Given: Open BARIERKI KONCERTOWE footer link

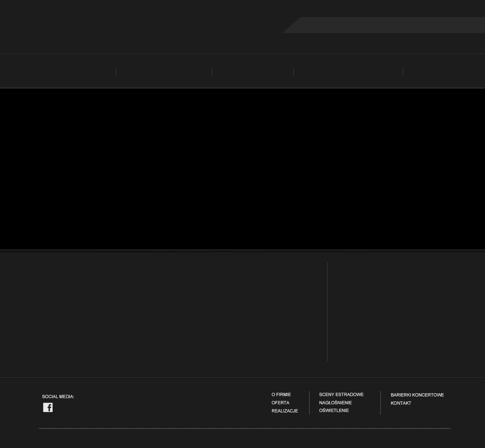Looking at the screenshot, I should [417, 395].
